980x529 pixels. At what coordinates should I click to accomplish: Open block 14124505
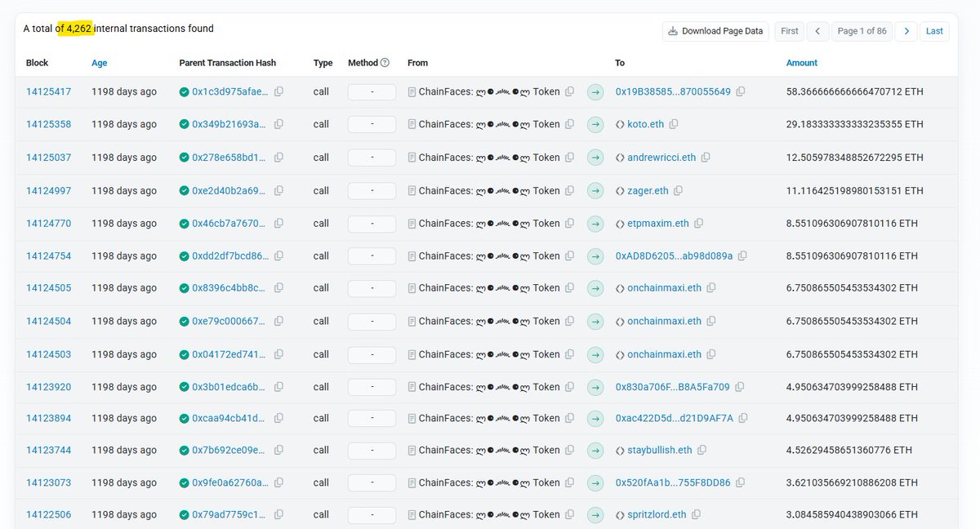tap(48, 288)
